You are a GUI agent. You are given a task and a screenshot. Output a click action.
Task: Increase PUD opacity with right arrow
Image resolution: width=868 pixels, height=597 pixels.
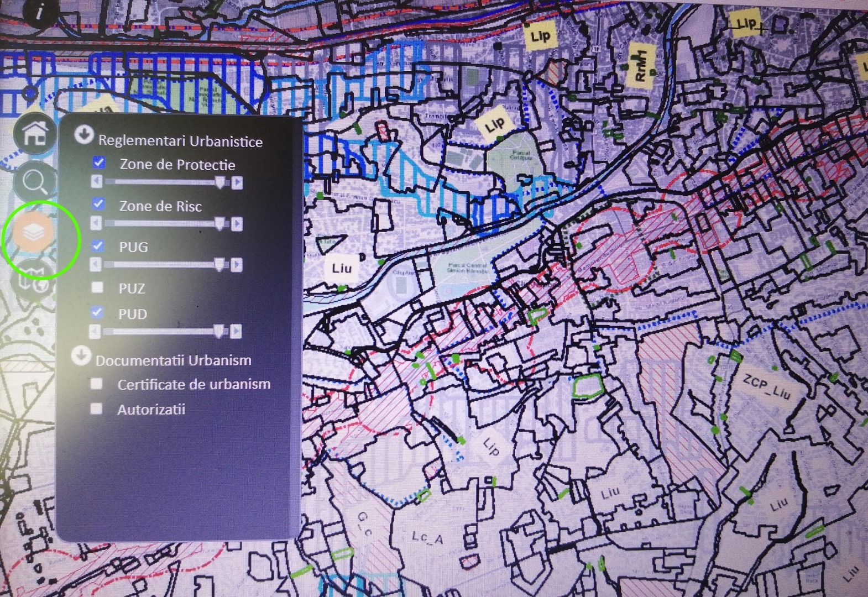tap(236, 331)
